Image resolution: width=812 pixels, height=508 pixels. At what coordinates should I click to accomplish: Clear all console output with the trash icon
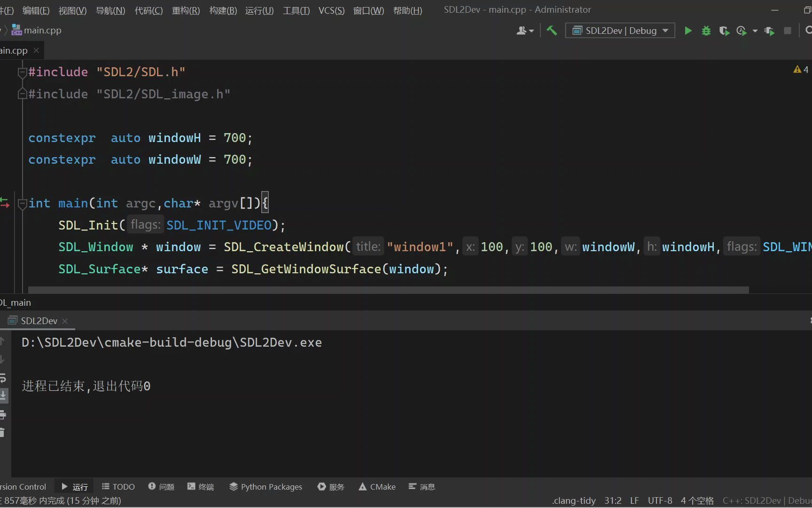[2, 433]
